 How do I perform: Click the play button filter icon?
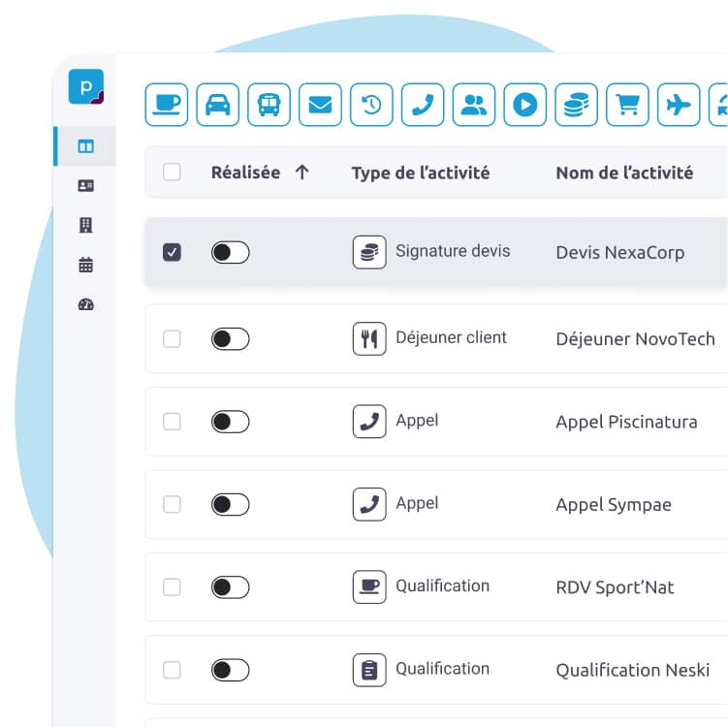pyautogui.click(x=524, y=105)
